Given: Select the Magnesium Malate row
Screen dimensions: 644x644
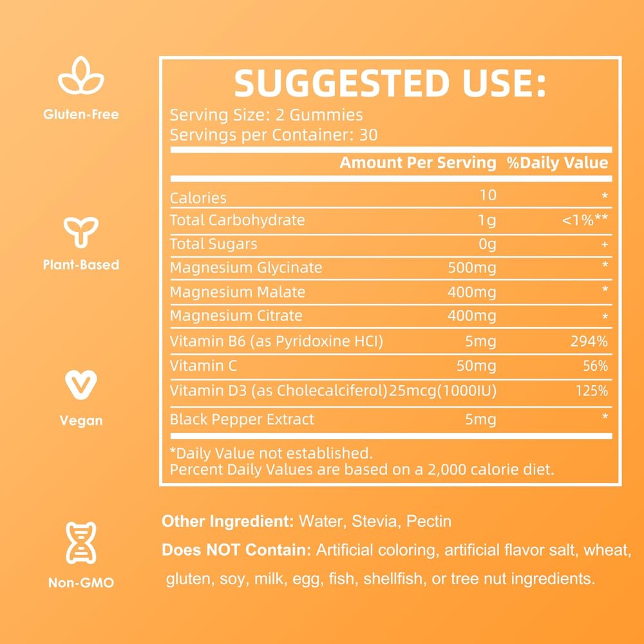Looking at the screenshot, I should 391,292.
